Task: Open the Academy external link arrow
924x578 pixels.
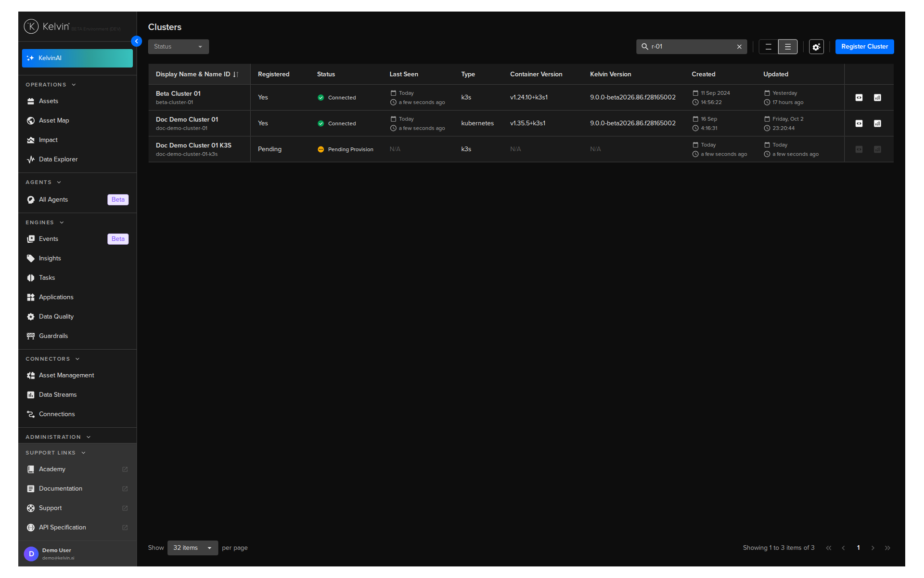Action: [125, 469]
